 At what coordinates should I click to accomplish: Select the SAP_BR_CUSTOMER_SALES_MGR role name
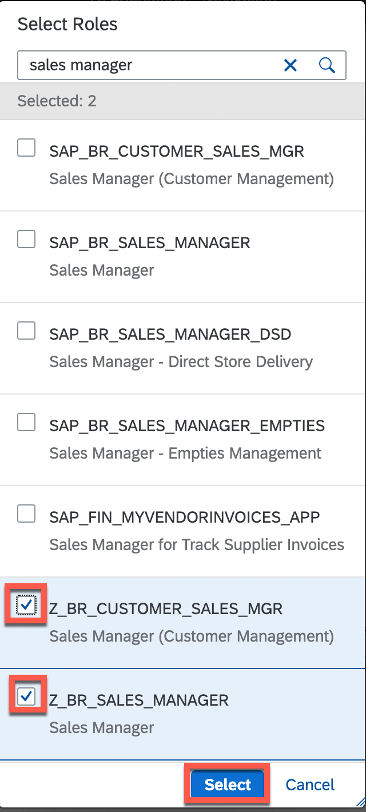pyautogui.click(x=177, y=152)
